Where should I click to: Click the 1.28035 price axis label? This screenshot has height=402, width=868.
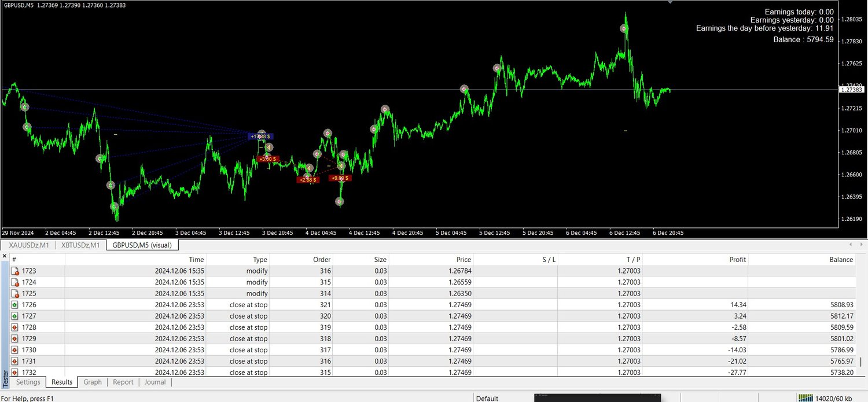(x=852, y=19)
